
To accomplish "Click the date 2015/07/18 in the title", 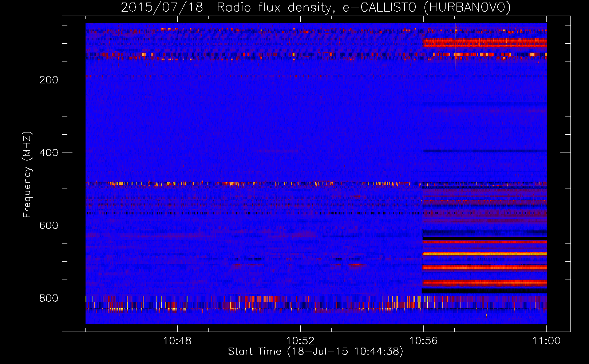I will coord(162,7).
